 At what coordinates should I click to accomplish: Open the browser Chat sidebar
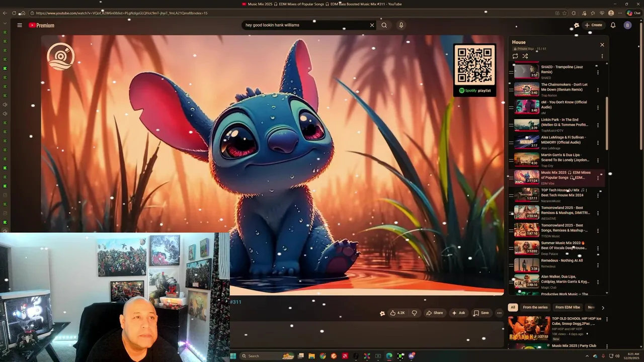pos(633,13)
